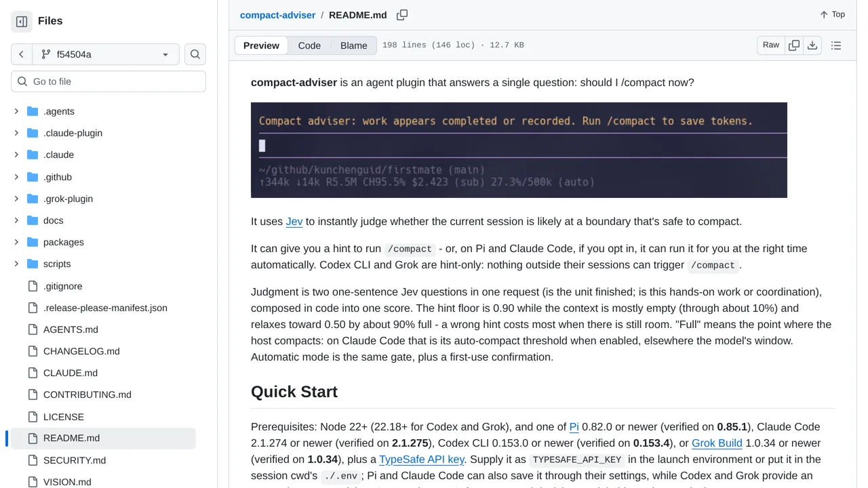868x488 pixels.
Task: Expand the .agents folder chevron
Action: pos(16,111)
